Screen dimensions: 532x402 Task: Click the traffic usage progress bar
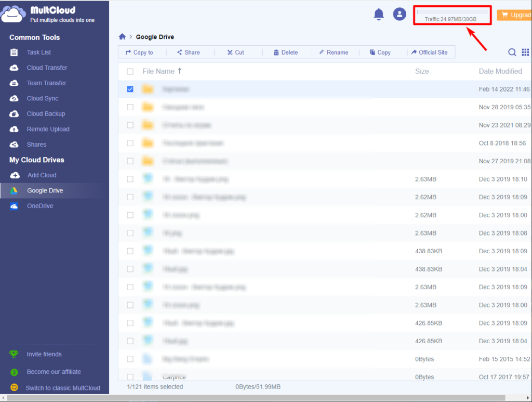[x=452, y=11]
